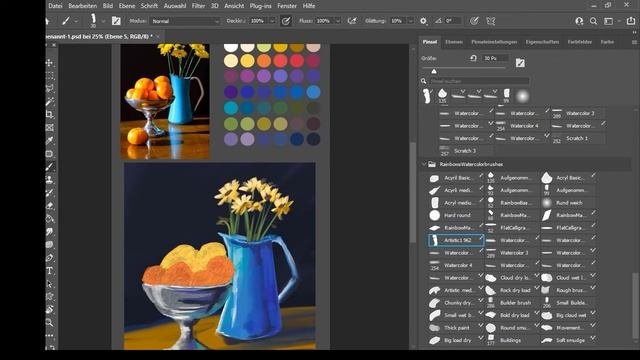This screenshot has height=360, width=640.
Task: Open the Fluss flow dropdown arrow
Action: 338,21
